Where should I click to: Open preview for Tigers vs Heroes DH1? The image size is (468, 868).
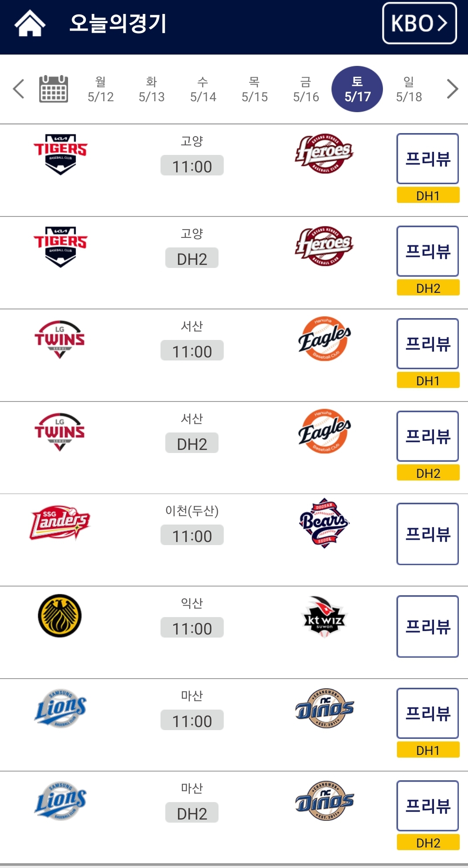pos(427,158)
